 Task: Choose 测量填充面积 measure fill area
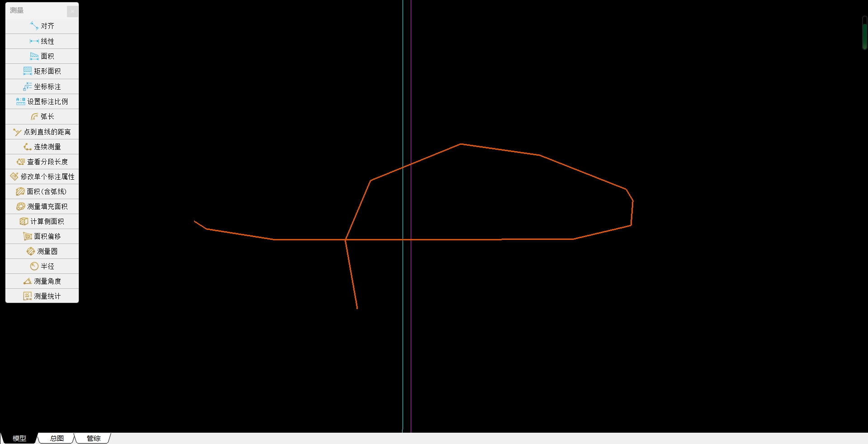point(42,206)
